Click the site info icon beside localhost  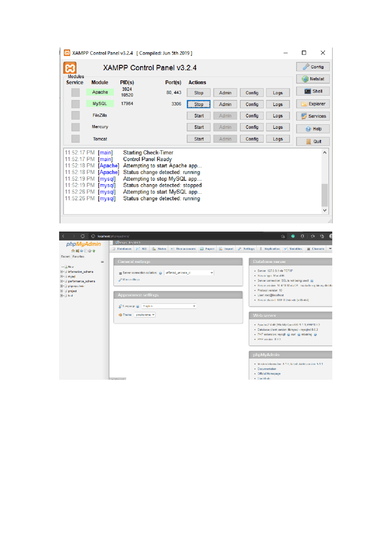(93, 236)
